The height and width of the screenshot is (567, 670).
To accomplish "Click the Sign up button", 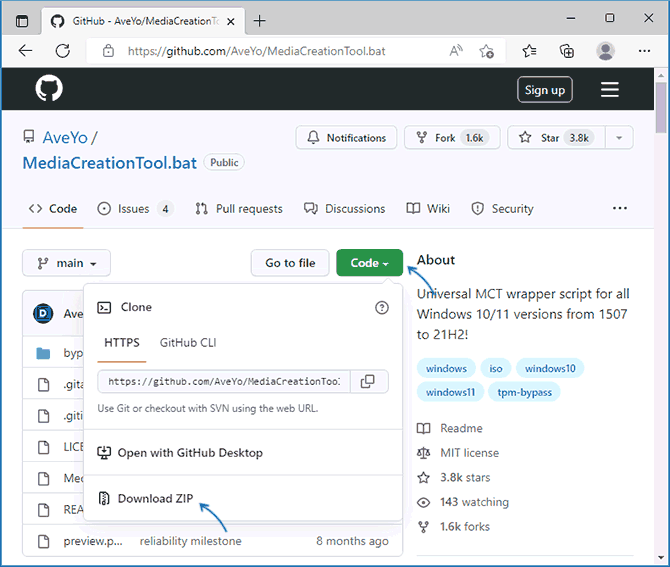I will tap(545, 89).
